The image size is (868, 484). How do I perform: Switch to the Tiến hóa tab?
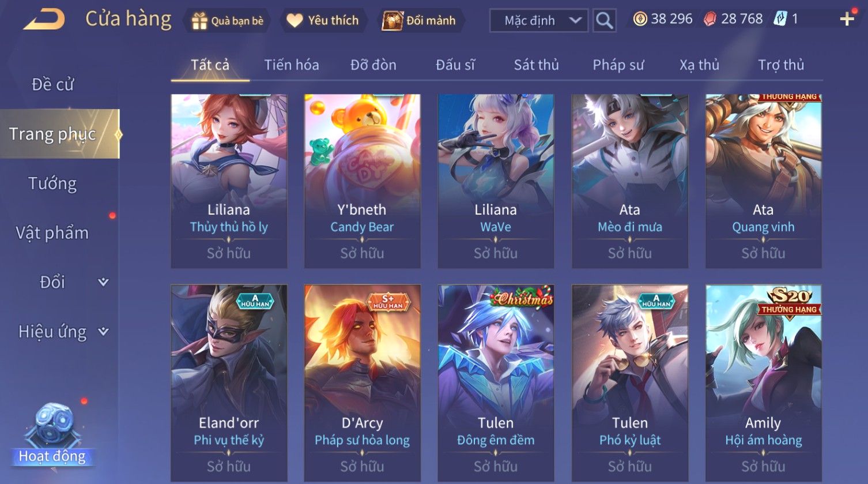click(x=292, y=65)
